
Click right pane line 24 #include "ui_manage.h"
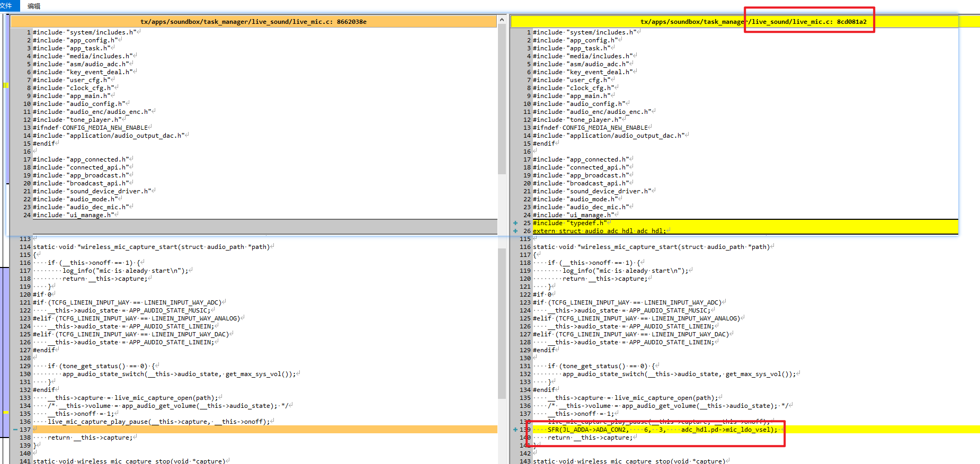[574, 215]
